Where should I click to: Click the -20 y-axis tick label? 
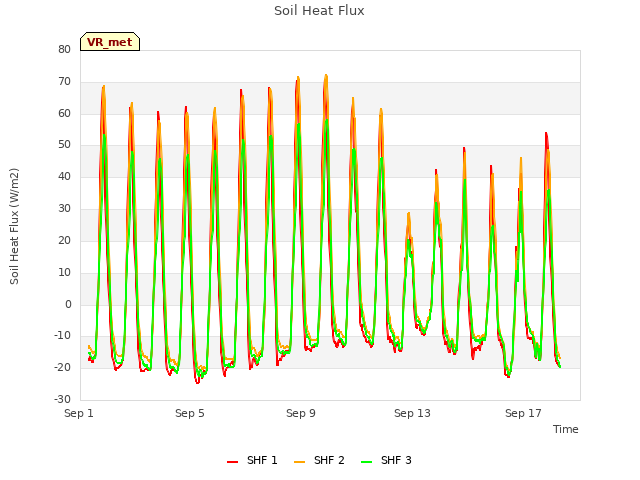coord(63,368)
